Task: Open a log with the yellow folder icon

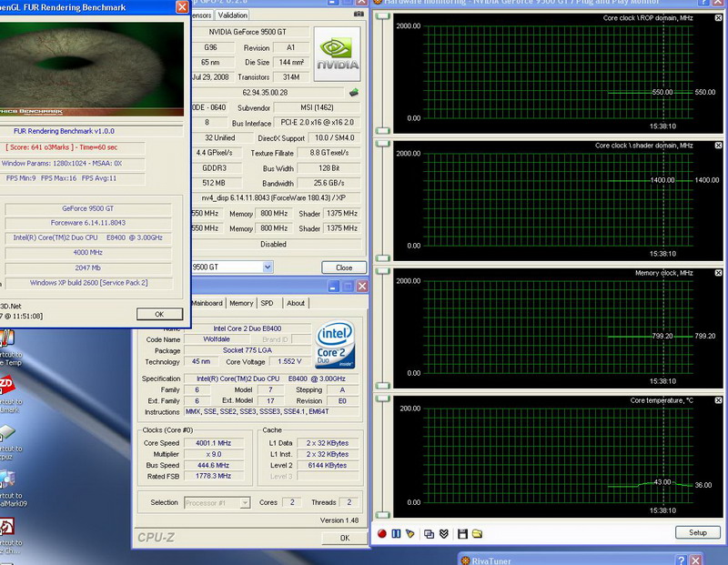Action: 477,534
